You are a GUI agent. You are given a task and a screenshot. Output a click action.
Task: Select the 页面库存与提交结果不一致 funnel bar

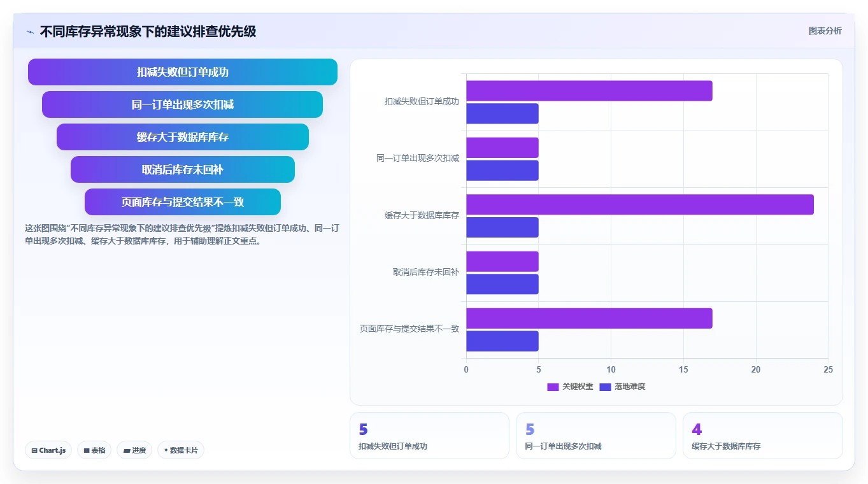(183, 202)
